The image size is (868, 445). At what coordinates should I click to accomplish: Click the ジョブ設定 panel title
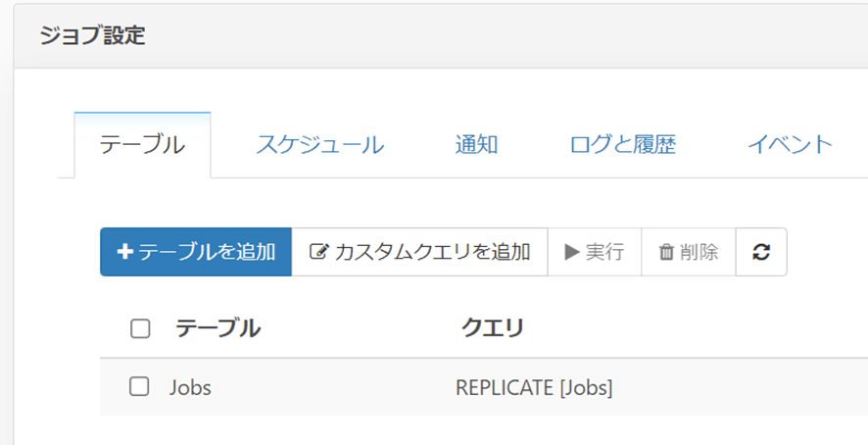92,36
